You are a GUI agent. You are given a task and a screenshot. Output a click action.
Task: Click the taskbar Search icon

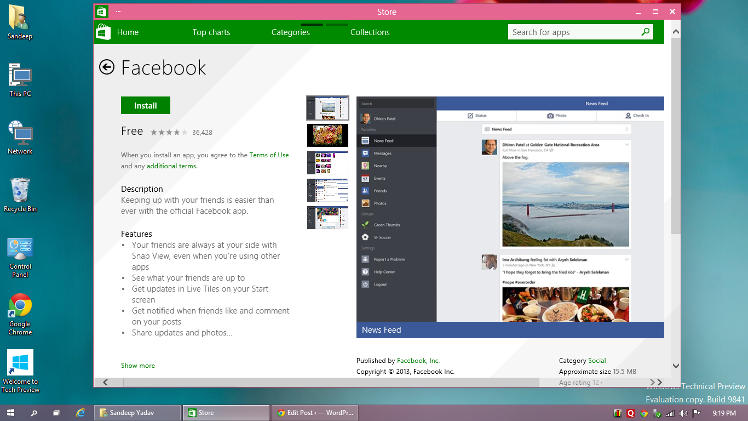pyautogui.click(x=34, y=413)
